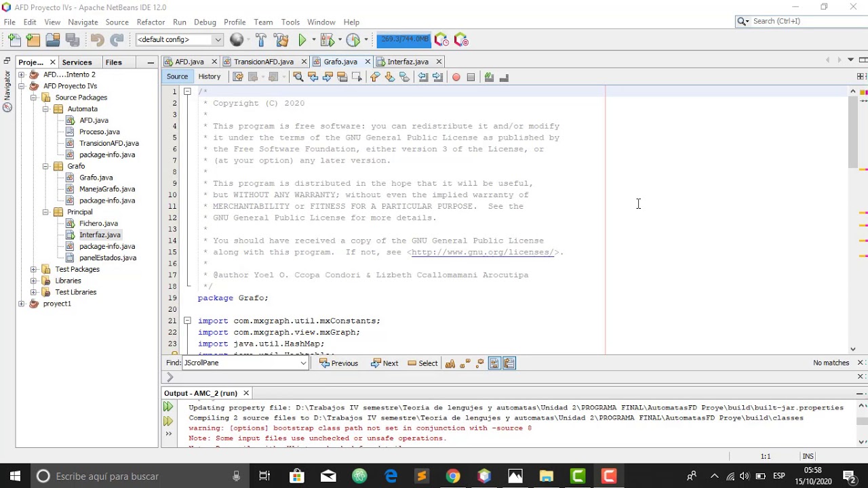Screen dimensions: 868x488
Task: Expand the Libraries node
Action: [33, 281]
